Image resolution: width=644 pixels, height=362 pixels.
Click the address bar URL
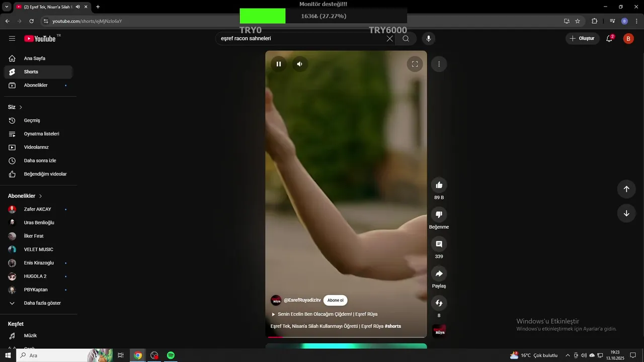tap(87, 21)
